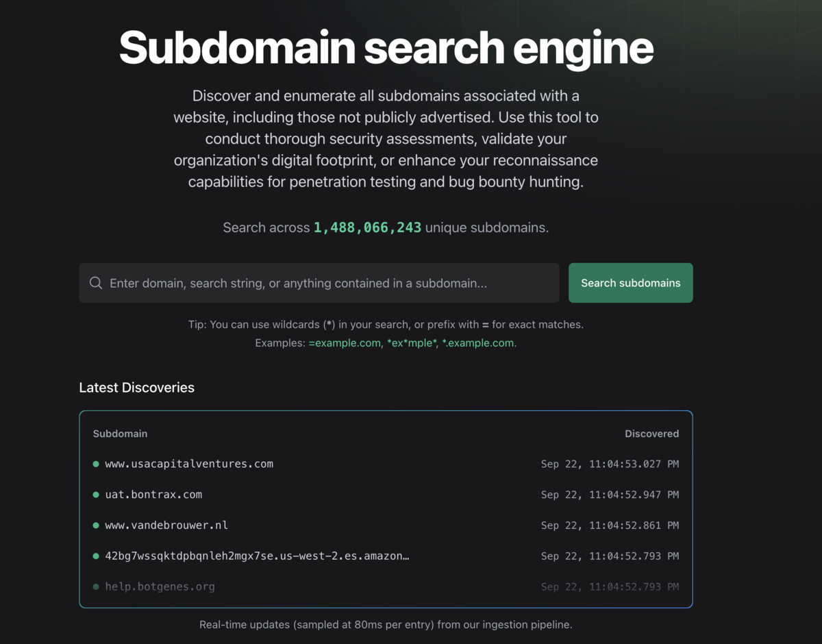
Task: Click the 1,488,066,243 unique subdomains counter
Action: pyautogui.click(x=367, y=227)
